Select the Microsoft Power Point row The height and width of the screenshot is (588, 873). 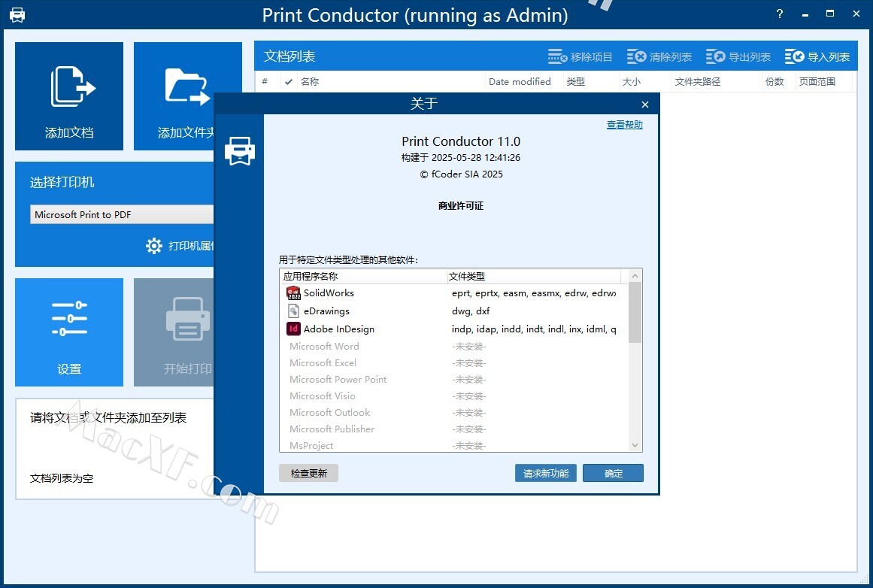coord(453,379)
